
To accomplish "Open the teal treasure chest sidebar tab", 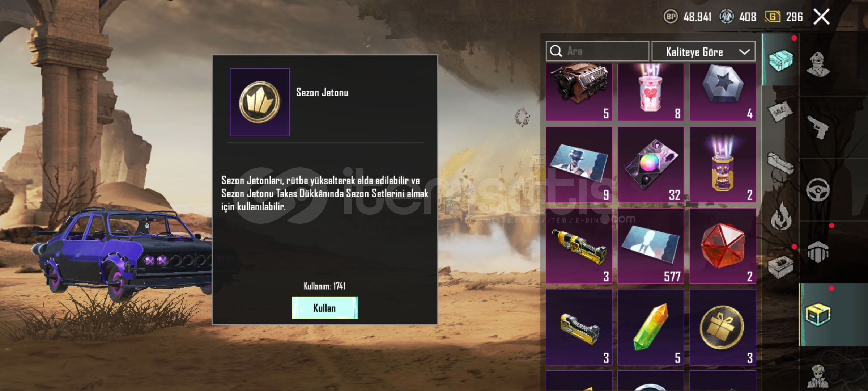I will (x=780, y=60).
